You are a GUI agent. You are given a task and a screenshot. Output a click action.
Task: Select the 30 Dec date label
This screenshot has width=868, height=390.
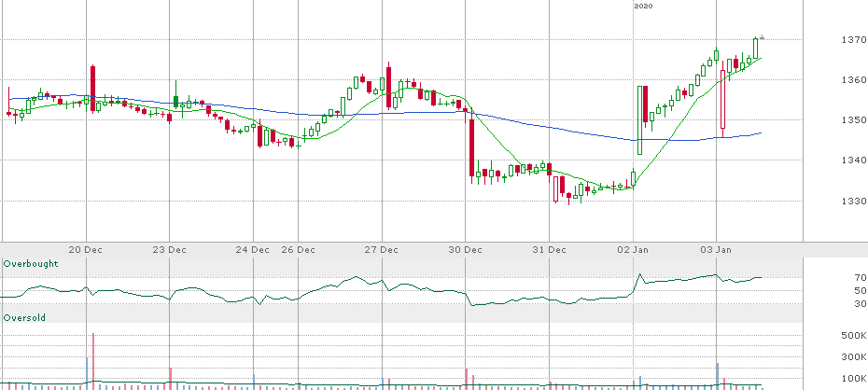coord(466,249)
